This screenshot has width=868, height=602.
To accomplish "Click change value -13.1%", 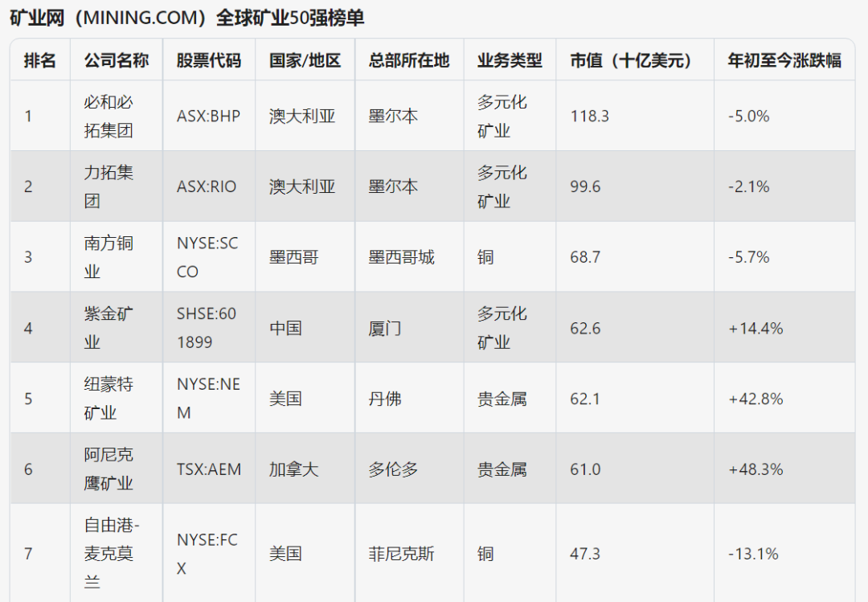I will tap(753, 553).
